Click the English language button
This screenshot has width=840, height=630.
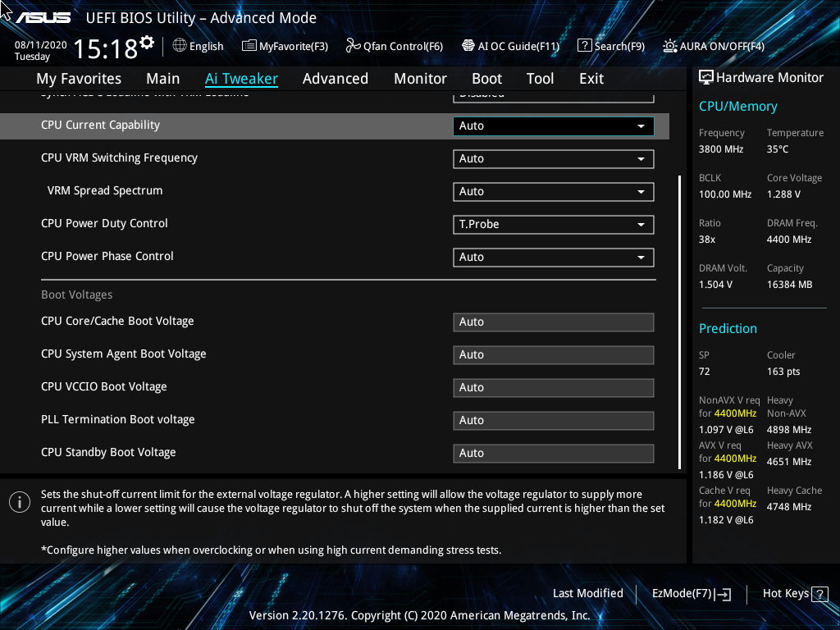pyautogui.click(x=206, y=47)
